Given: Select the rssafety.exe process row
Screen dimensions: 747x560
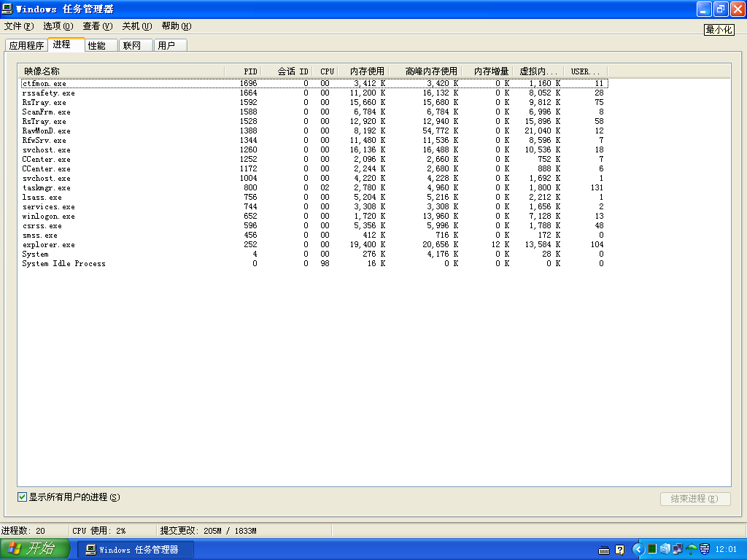Looking at the screenshot, I should [x=314, y=93].
